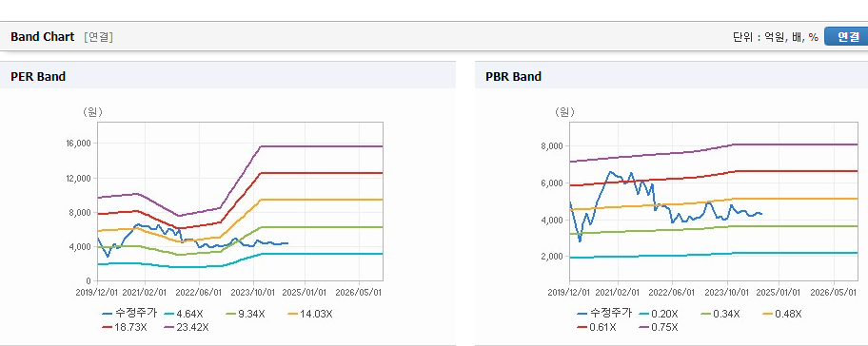The image size is (868, 346).
Task: Toggle the 0.75X legend entry
Action: coord(659,327)
